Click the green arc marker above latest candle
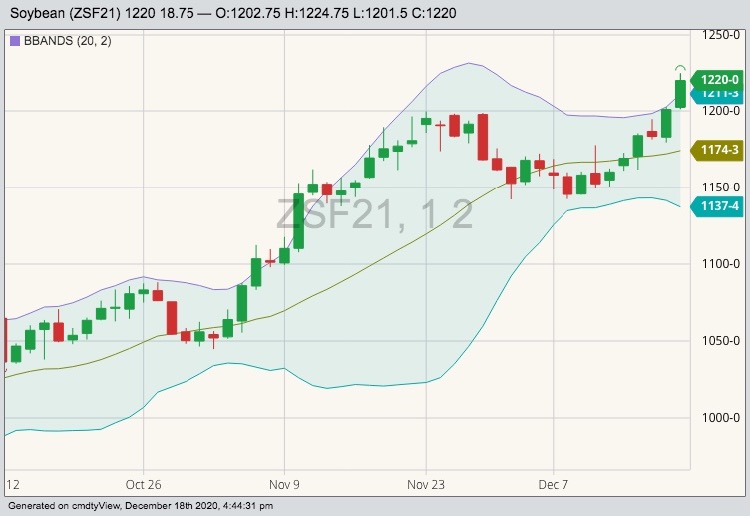This screenshot has height=516, width=750. 680,68
